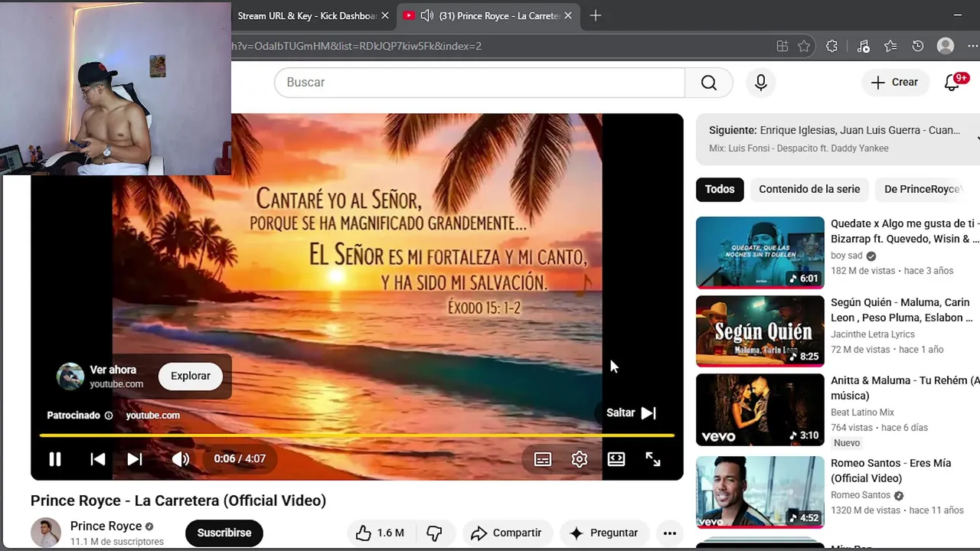Open Quedate x Algo me gusta thumbnail
This screenshot has height=551, width=980.
pyautogui.click(x=760, y=253)
